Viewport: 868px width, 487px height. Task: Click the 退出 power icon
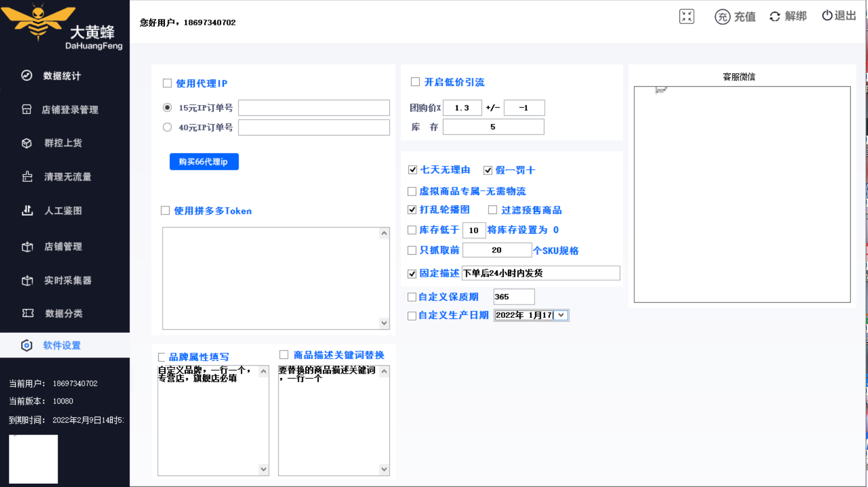[x=827, y=16]
